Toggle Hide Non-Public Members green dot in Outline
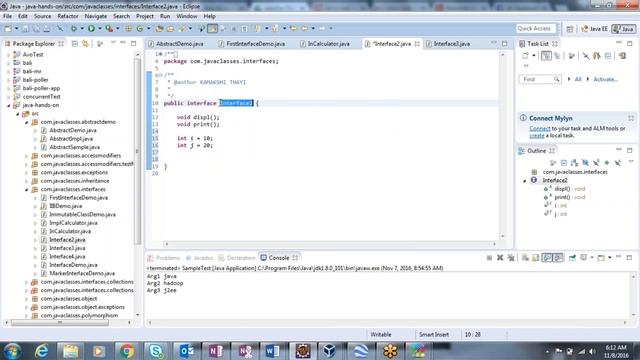 [x=607, y=162]
